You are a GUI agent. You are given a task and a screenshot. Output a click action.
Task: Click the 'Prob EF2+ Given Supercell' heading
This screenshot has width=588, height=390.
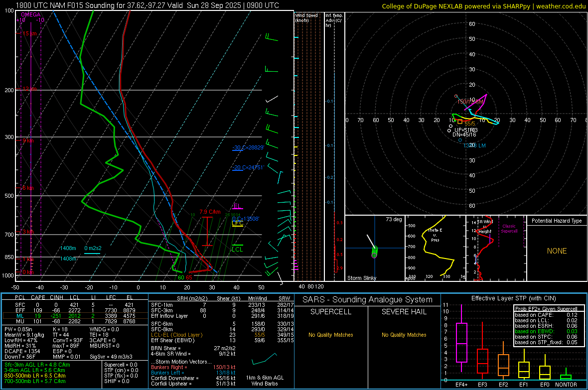[x=546, y=309]
